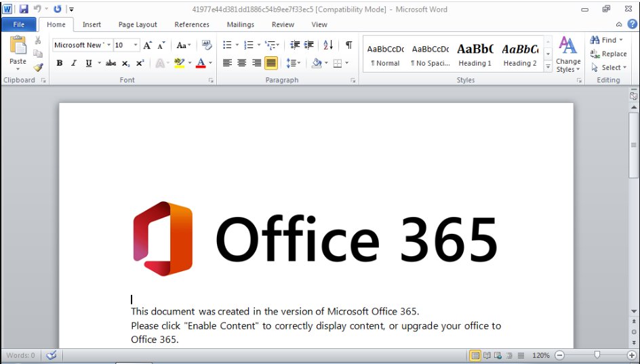The height and width of the screenshot is (364, 640).
Task: Switch to the Insert tab
Action: click(92, 24)
